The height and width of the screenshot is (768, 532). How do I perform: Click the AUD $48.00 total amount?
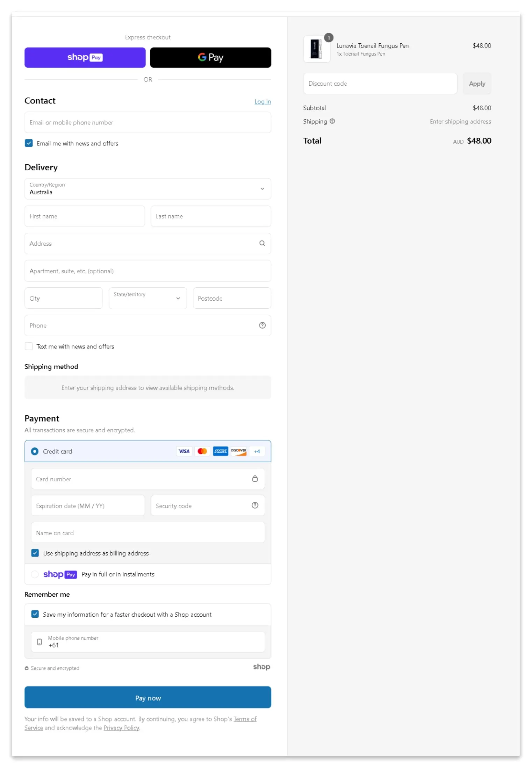[472, 141]
